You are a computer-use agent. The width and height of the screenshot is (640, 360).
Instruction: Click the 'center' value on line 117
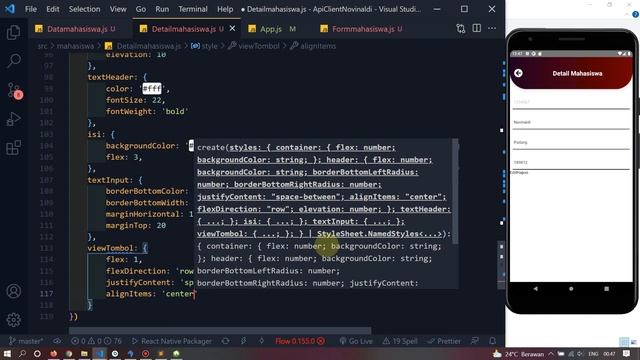tap(179, 294)
